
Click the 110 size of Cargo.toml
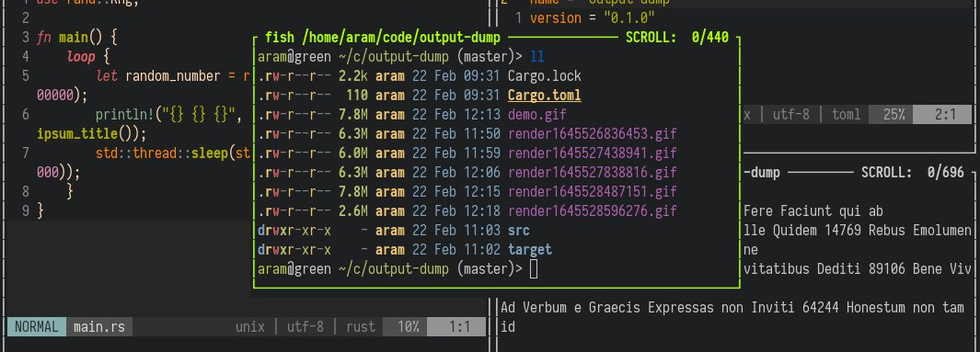coord(357,96)
